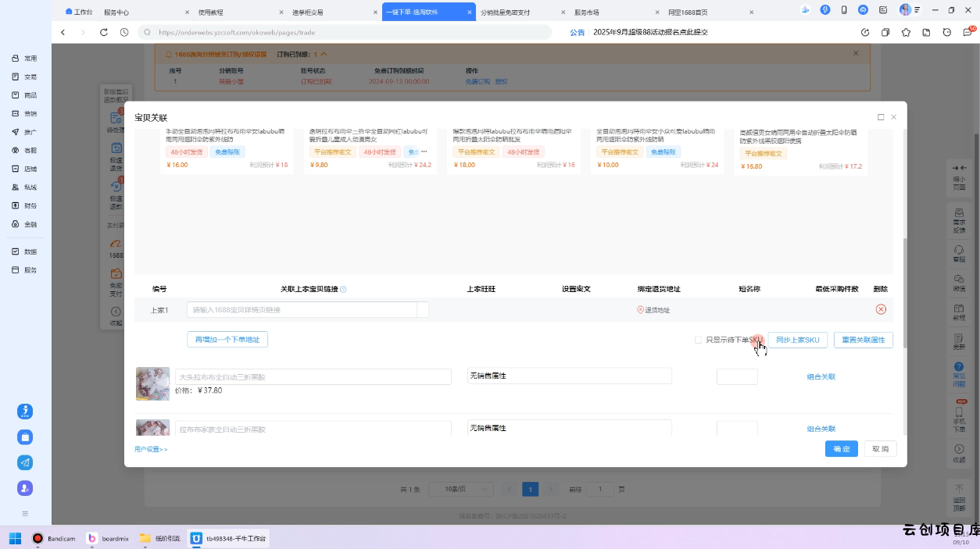Viewport: 980px width, 549px height.
Task: Click the red delete icon for 上家1
Action: pyautogui.click(x=881, y=309)
